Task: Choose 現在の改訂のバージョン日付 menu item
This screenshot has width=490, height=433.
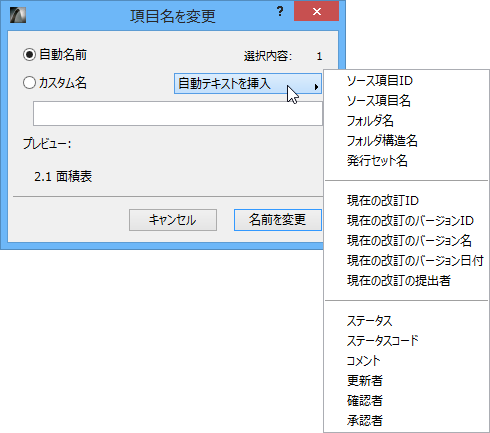Action: (x=406, y=261)
